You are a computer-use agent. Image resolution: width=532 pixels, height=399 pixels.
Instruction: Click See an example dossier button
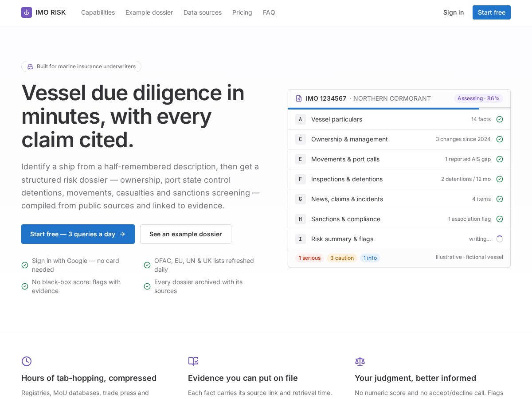pyautogui.click(x=186, y=234)
